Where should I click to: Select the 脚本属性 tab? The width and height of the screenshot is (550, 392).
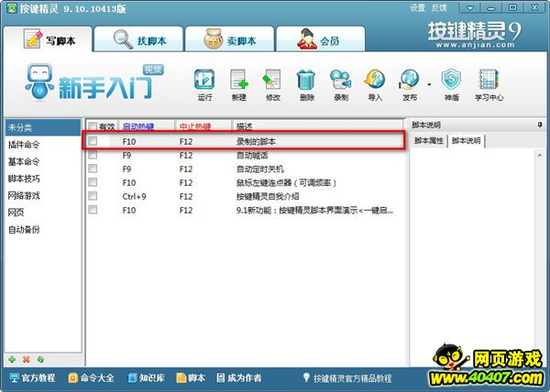[429, 140]
